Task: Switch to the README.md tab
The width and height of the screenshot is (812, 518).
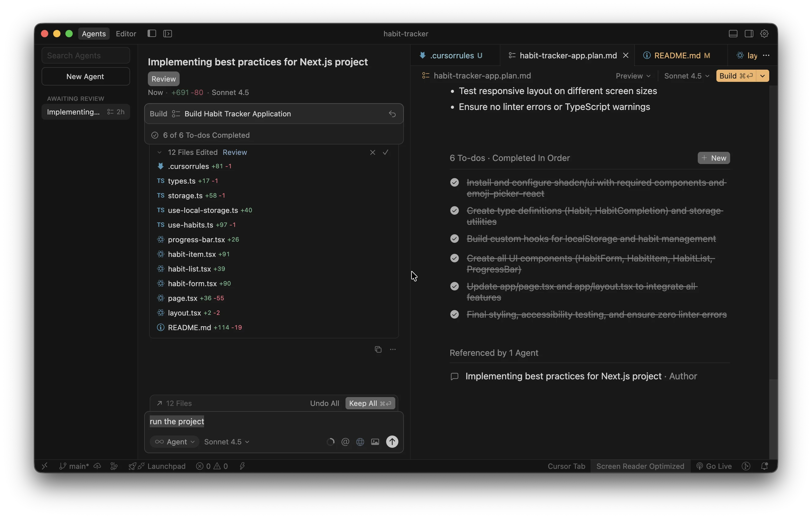Action: click(x=677, y=55)
